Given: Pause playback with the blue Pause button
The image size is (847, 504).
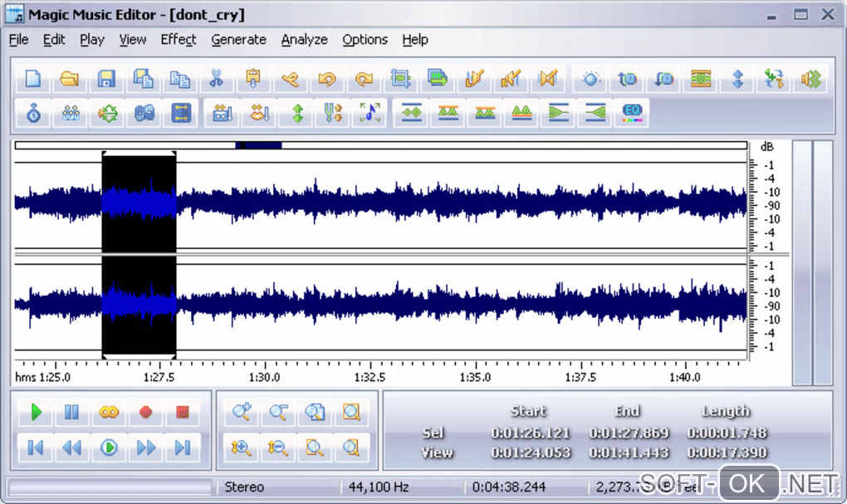Looking at the screenshot, I should click(72, 412).
